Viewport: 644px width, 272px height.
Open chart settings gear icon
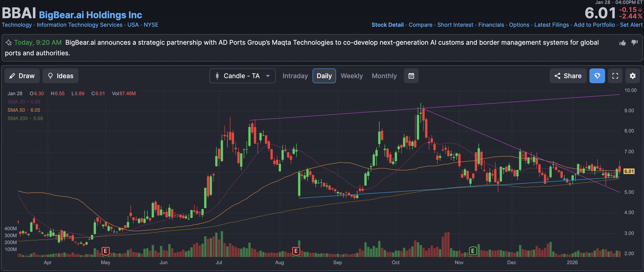point(632,76)
